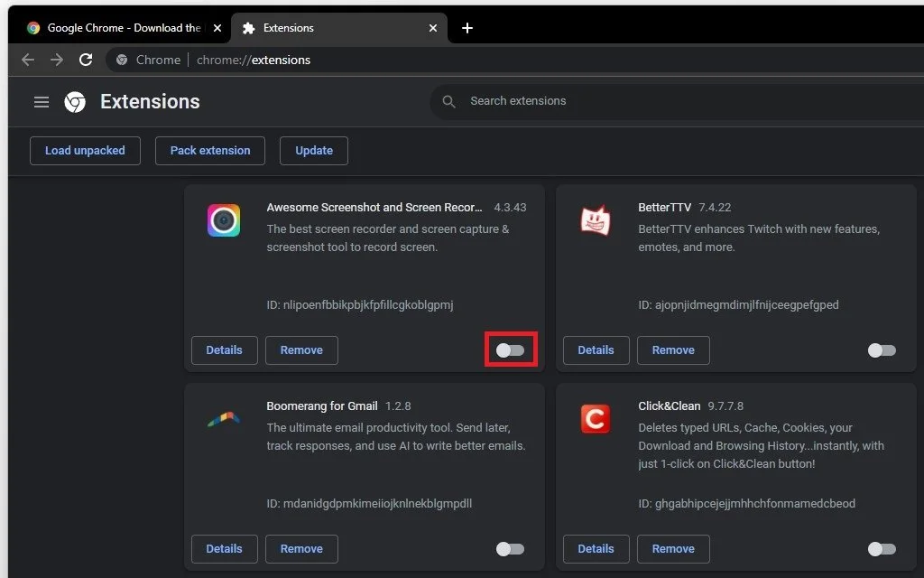Enable the Click&Clean extension
Image resolution: width=924 pixels, height=578 pixels.
pyautogui.click(x=882, y=548)
